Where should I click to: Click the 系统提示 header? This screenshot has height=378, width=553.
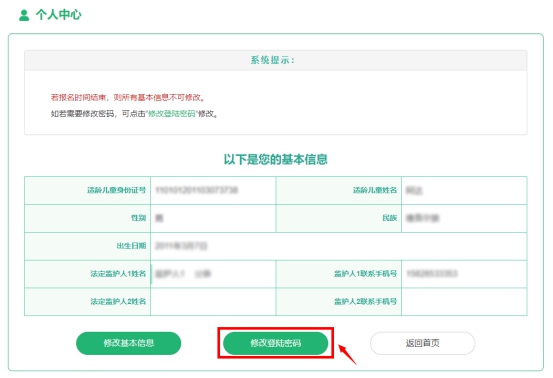click(275, 60)
